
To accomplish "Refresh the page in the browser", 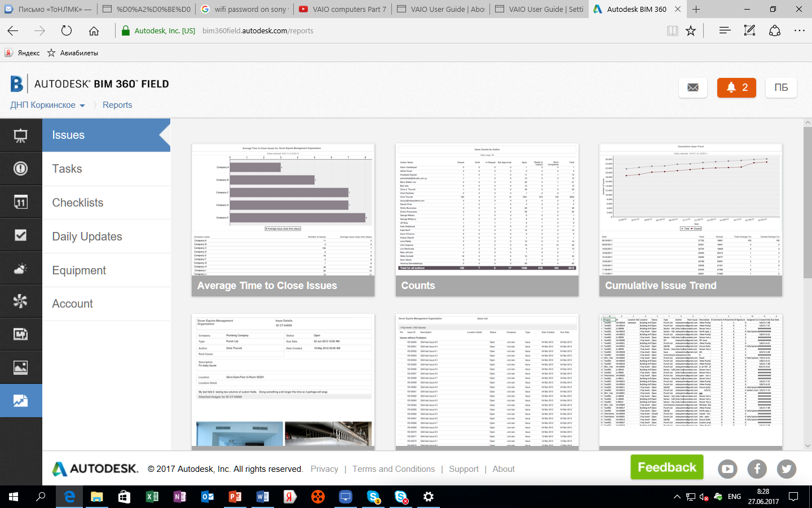I will (67, 31).
